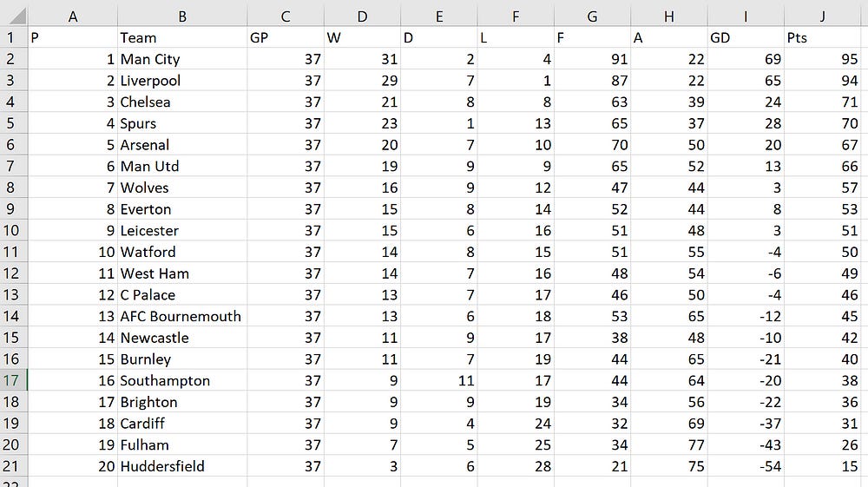
Task: Select row 21 header
Action: coord(14,466)
